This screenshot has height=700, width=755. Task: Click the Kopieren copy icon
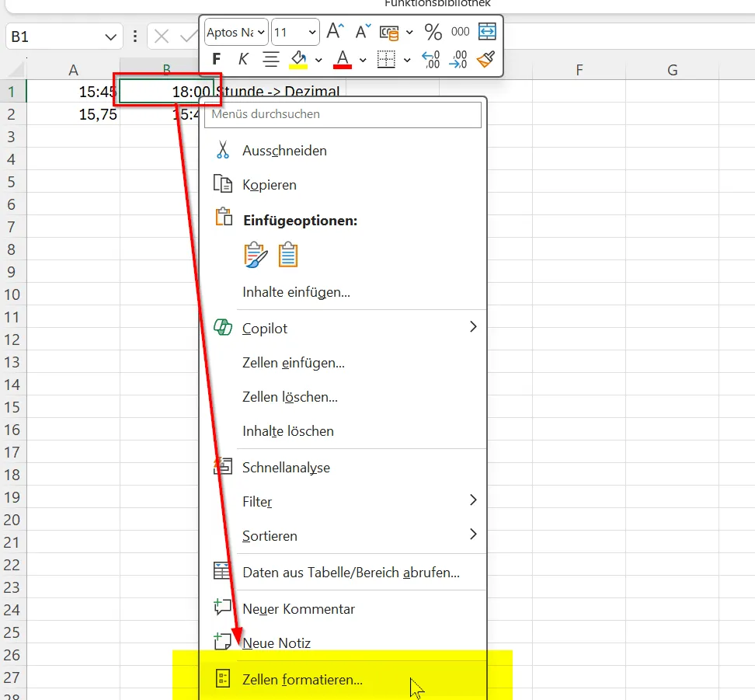tap(223, 184)
